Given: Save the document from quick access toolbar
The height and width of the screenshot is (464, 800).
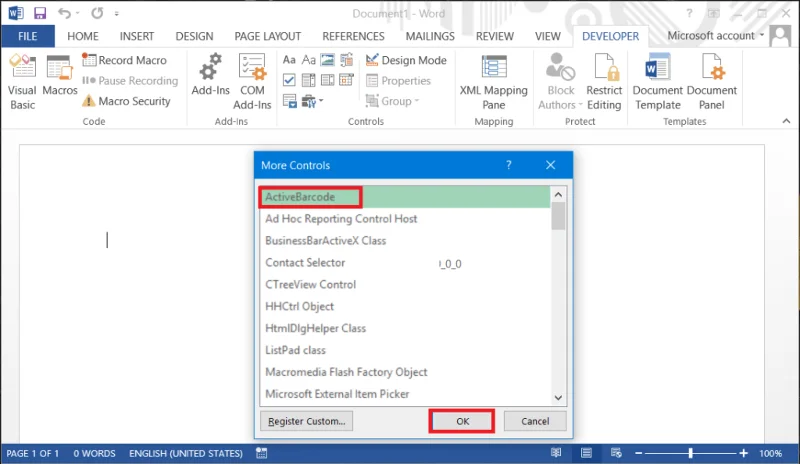Looking at the screenshot, I should click(x=40, y=13).
